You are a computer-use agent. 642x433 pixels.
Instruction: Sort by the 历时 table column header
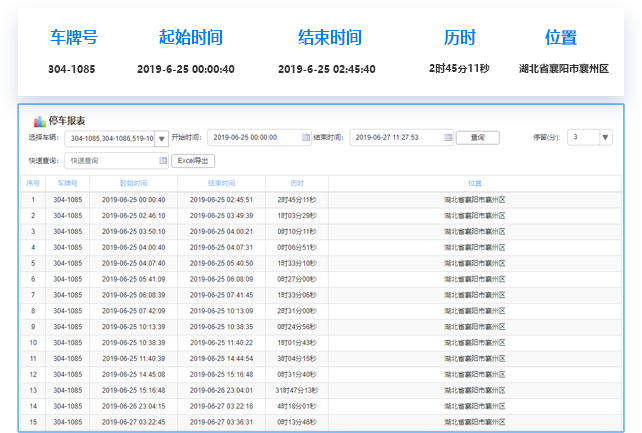coord(297,183)
